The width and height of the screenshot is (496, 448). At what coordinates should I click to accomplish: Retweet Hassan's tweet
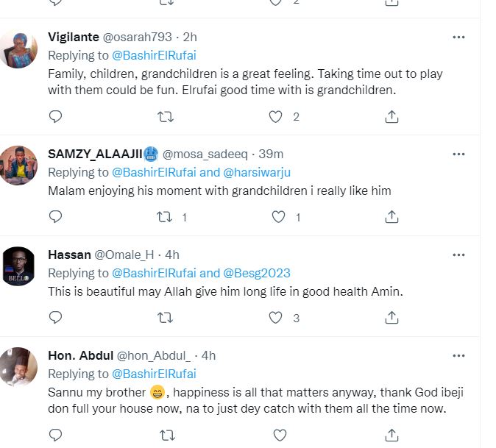pos(167,318)
